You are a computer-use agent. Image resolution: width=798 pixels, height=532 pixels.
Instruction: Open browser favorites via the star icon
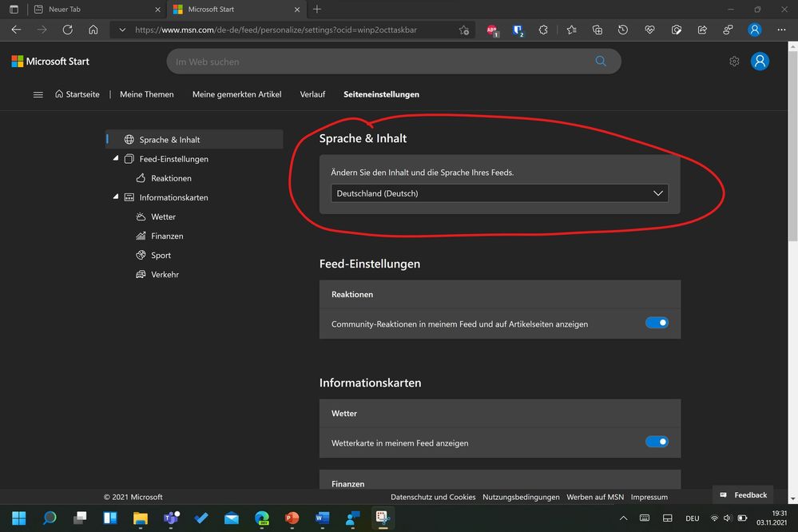571,30
